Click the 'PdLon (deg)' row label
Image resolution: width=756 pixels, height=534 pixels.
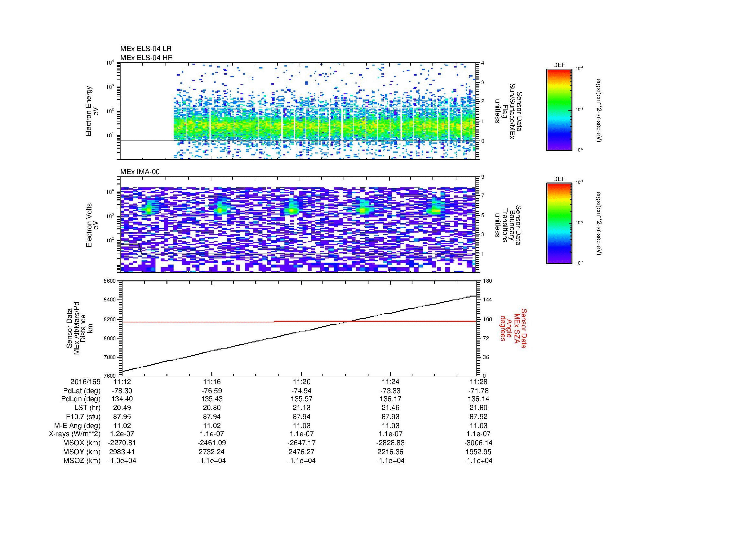pyautogui.click(x=81, y=399)
